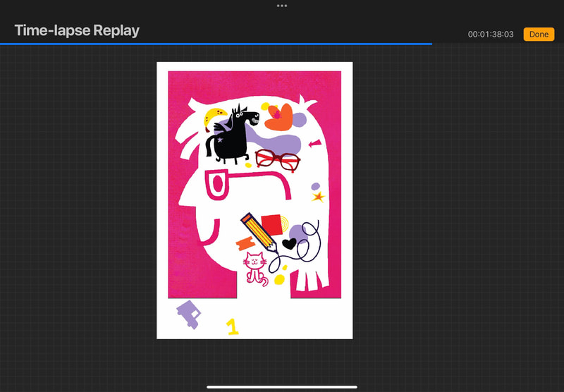Click the pink outlined cat drawing

(x=255, y=267)
